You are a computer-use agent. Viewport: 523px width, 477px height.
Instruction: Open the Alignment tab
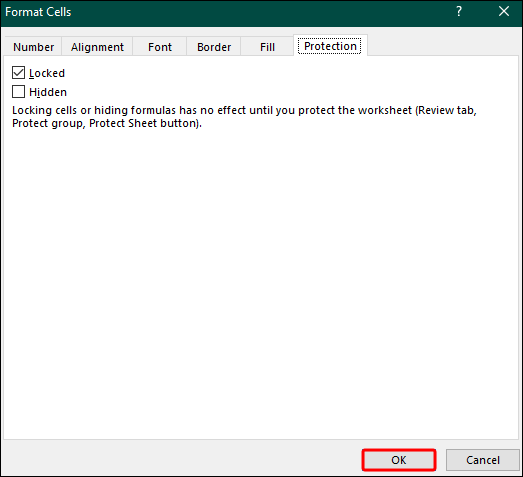tap(97, 47)
